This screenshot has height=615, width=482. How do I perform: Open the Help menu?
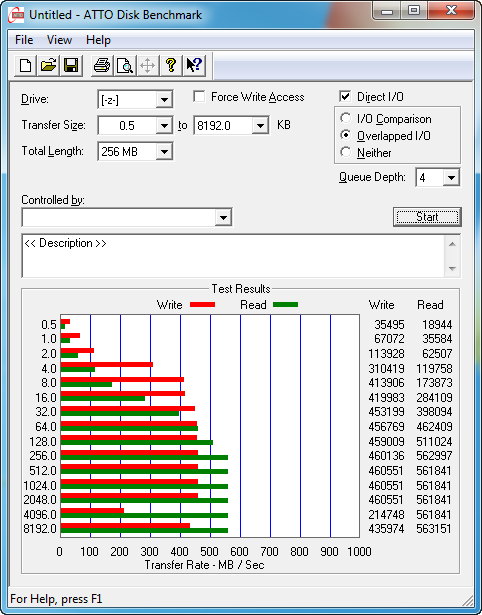pyautogui.click(x=98, y=40)
